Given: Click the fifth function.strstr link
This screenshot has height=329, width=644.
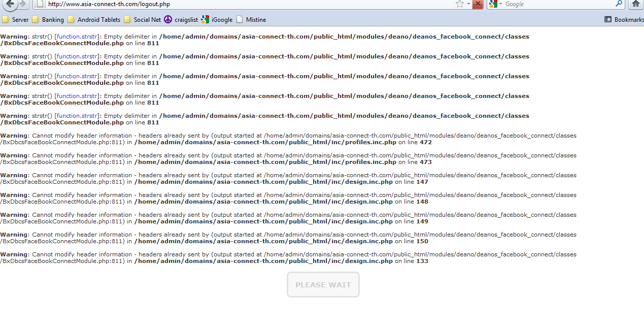Looking at the screenshot, I should [77, 116].
